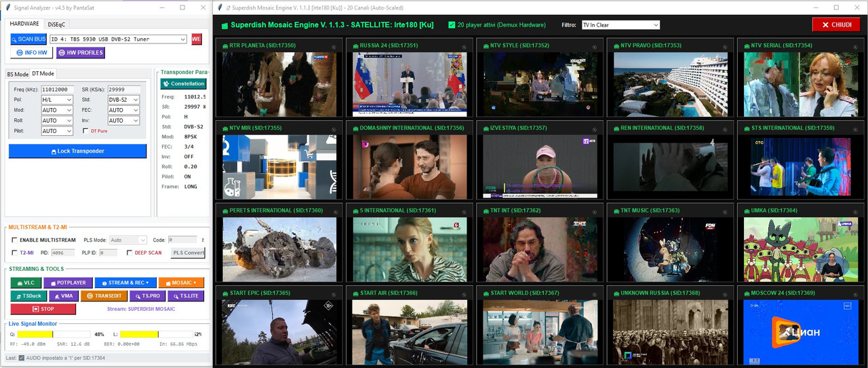Select the BS Mode tab
The height and width of the screenshot is (368, 868).
18,74
